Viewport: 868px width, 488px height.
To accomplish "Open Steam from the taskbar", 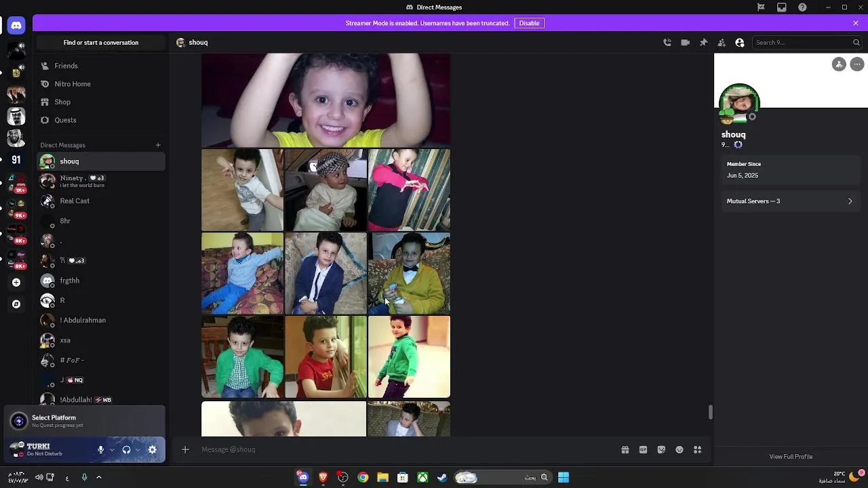I will [x=442, y=477].
